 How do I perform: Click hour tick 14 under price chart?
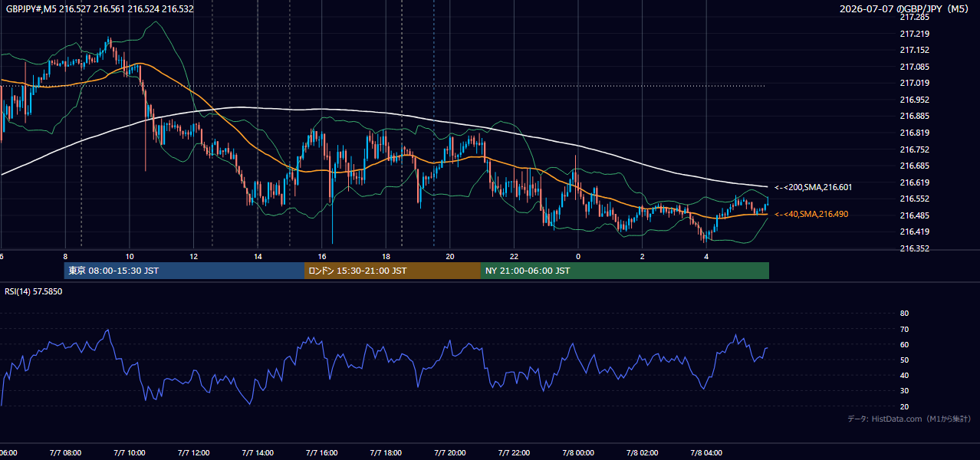pyautogui.click(x=258, y=257)
